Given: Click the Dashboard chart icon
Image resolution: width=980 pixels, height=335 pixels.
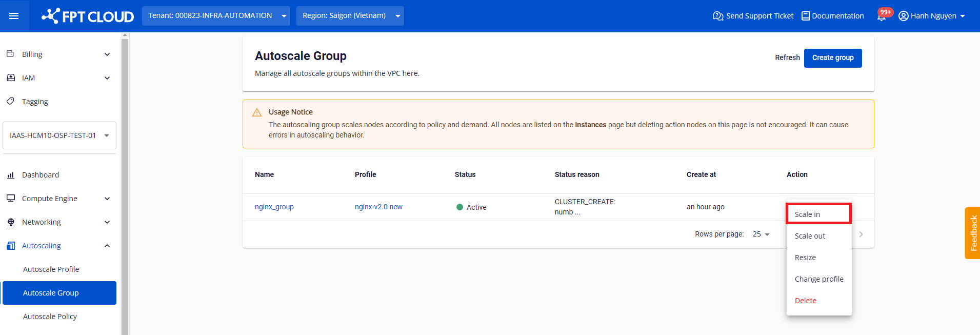Looking at the screenshot, I should 10,175.
